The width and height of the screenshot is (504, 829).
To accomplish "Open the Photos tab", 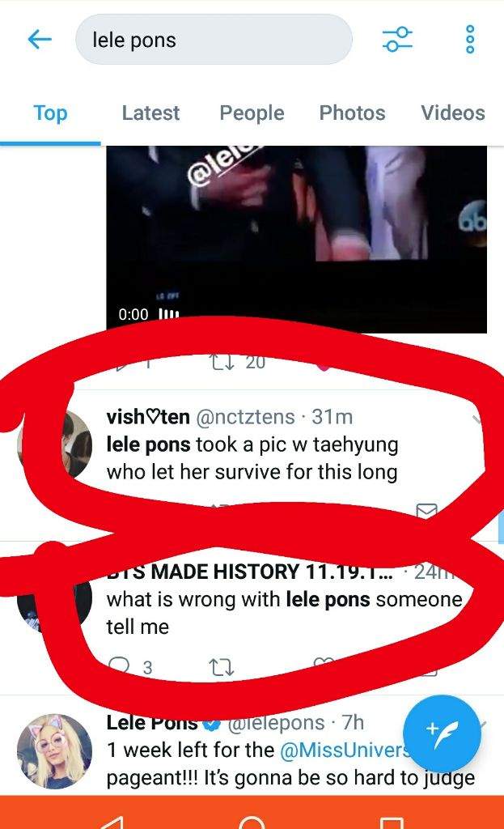I will pyautogui.click(x=353, y=113).
